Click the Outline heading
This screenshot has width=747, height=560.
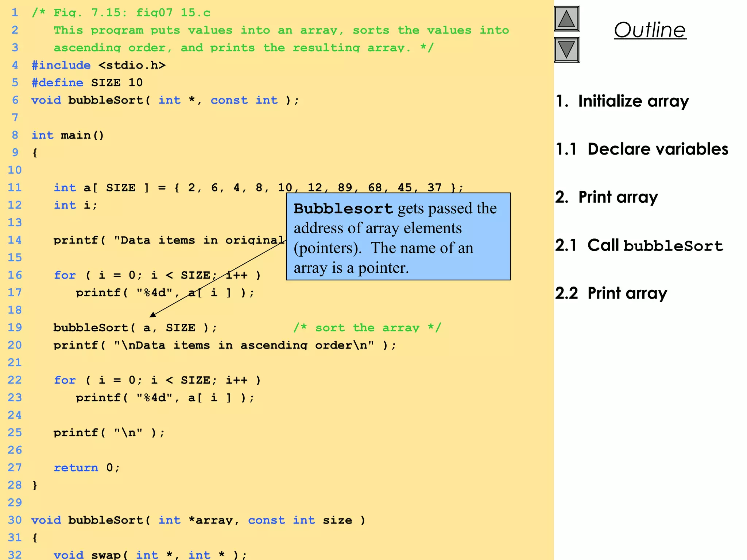[x=650, y=30]
